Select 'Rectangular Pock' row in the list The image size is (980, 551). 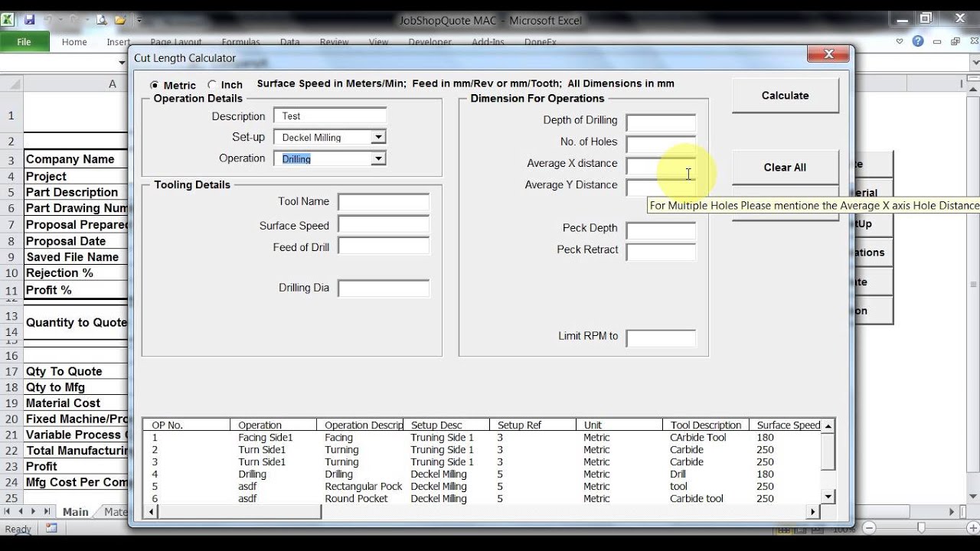(482, 487)
